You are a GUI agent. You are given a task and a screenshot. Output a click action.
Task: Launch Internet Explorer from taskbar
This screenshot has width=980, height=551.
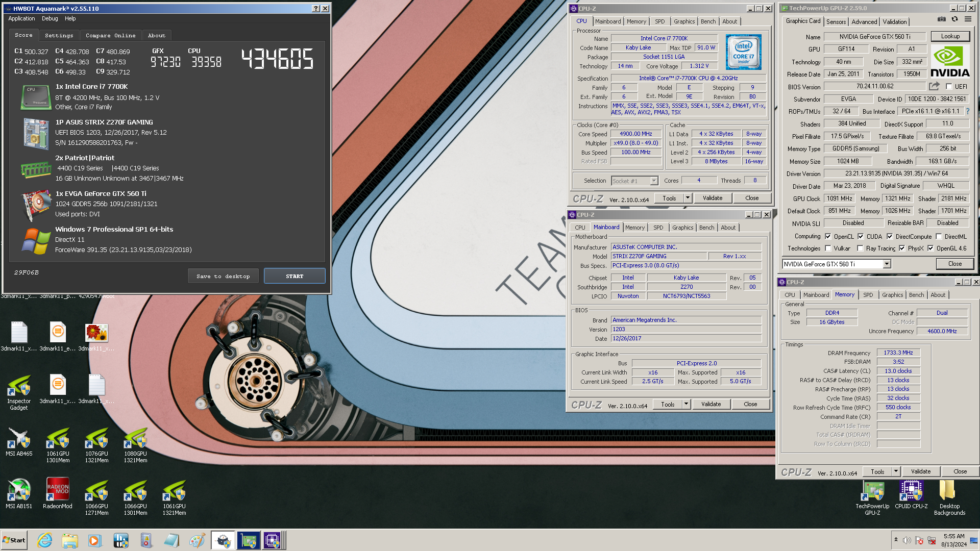coord(45,540)
